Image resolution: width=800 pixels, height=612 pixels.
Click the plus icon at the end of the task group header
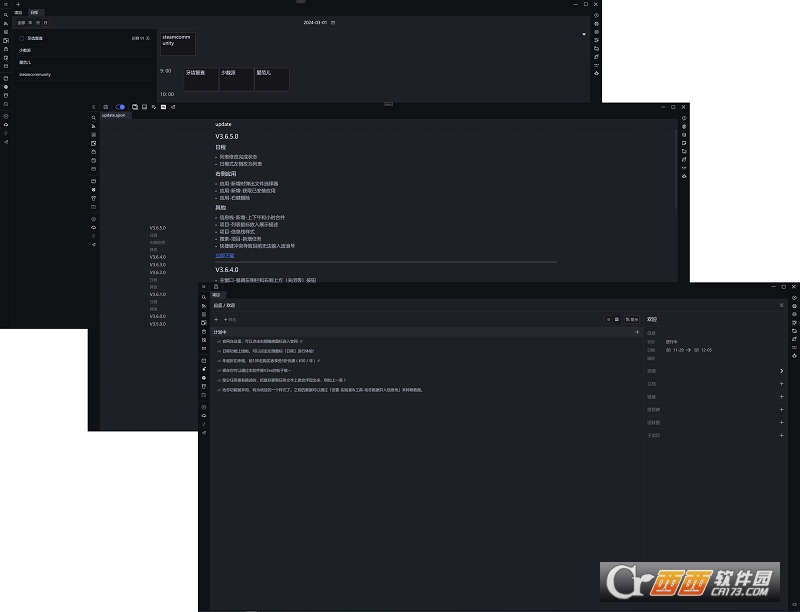tap(637, 332)
